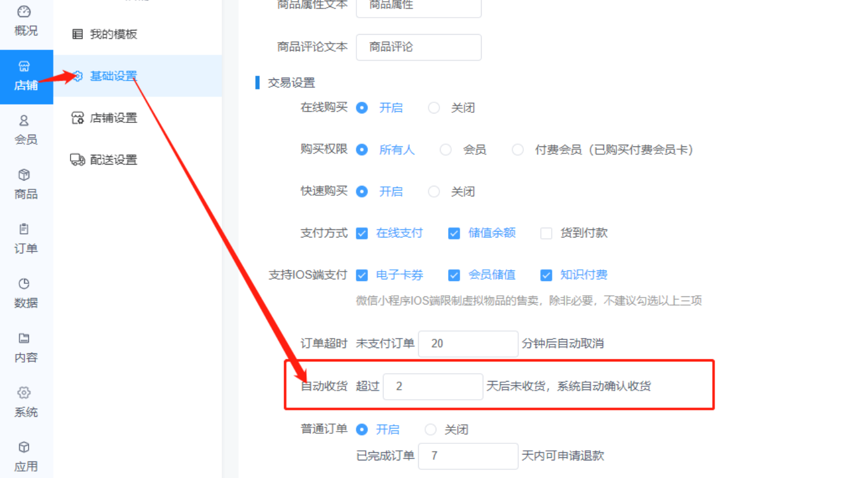Select the 店铺 shop icon in sidebar
The image size is (868, 478).
pyautogui.click(x=24, y=66)
